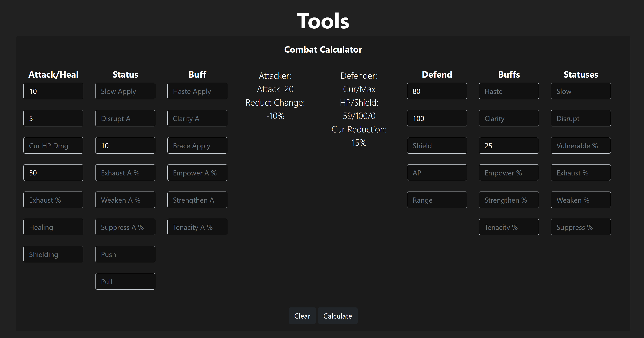Click the Pull input field
The image size is (644, 338).
pyautogui.click(x=125, y=282)
